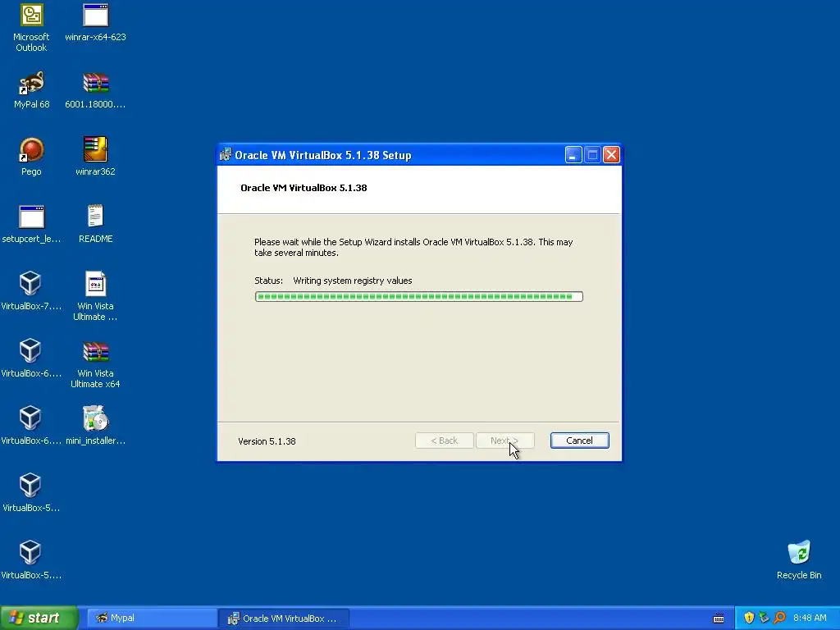Click the Oracle VM VirtualBox taskbar button
The image size is (840, 630).
[x=284, y=618]
